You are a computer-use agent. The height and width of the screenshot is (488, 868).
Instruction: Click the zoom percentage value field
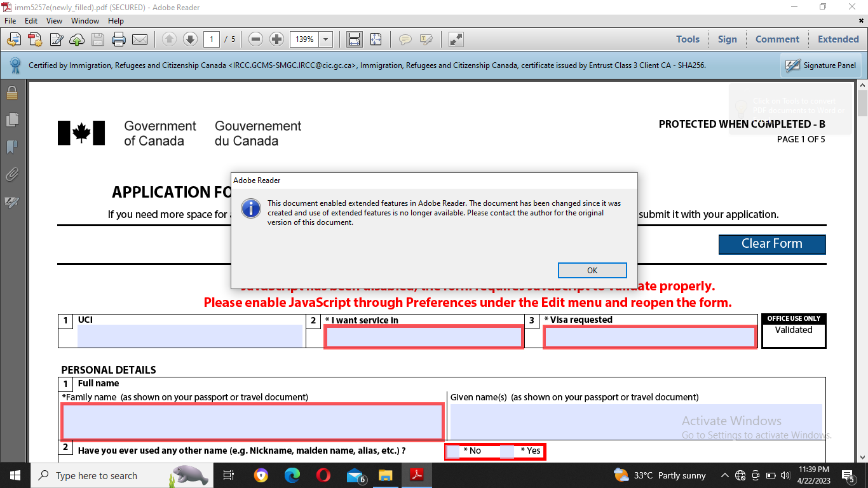click(305, 39)
